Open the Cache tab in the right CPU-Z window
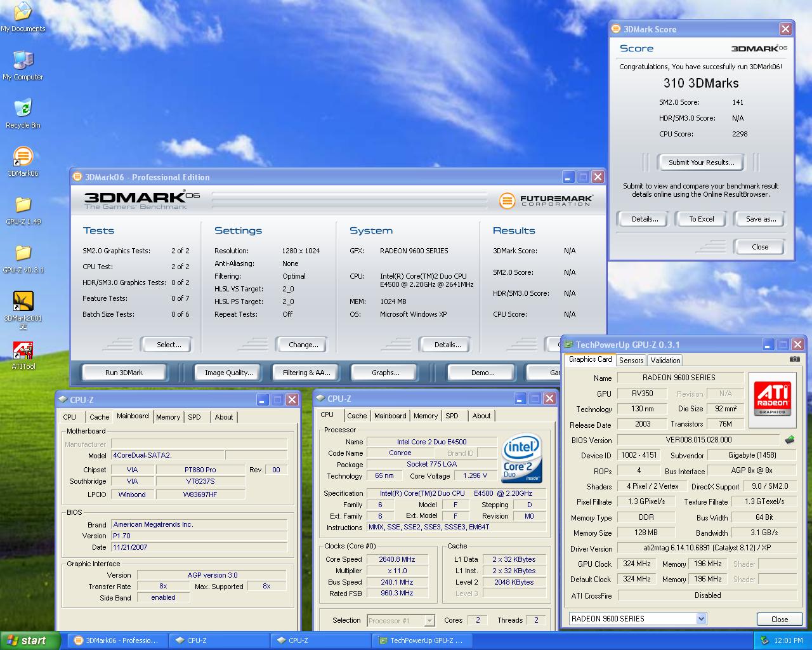 click(x=357, y=416)
